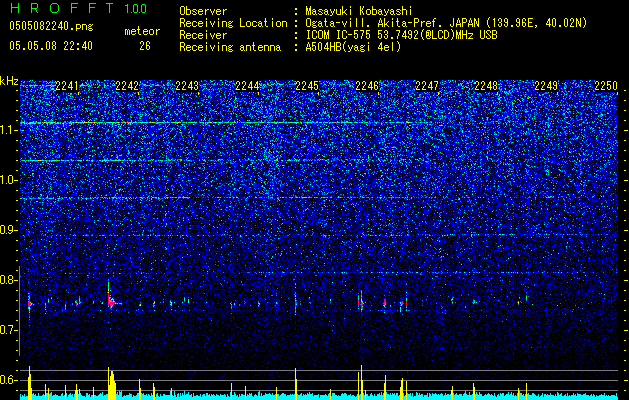Image resolution: width=629 pixels, height=400 pixels.
Task: Select the A504HB(yagi 4el) antenna text
Action: click(x=353, y=47)
